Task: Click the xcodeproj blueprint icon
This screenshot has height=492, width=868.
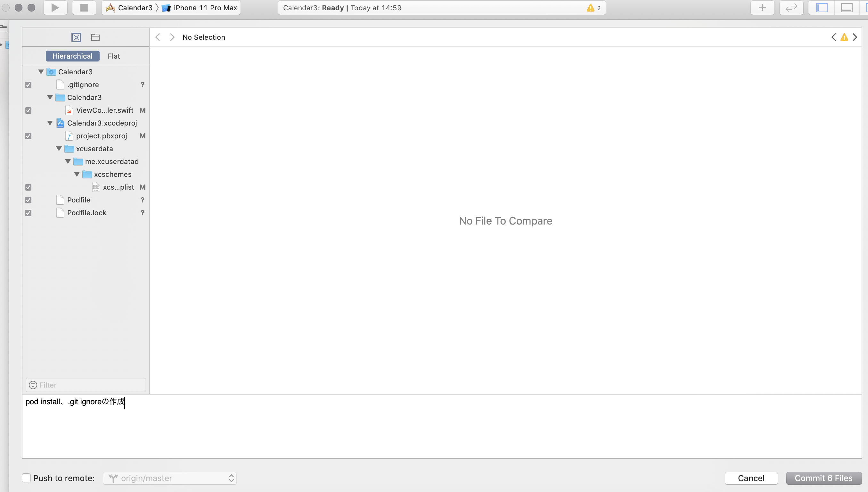Action: click(x=60, y=123)
